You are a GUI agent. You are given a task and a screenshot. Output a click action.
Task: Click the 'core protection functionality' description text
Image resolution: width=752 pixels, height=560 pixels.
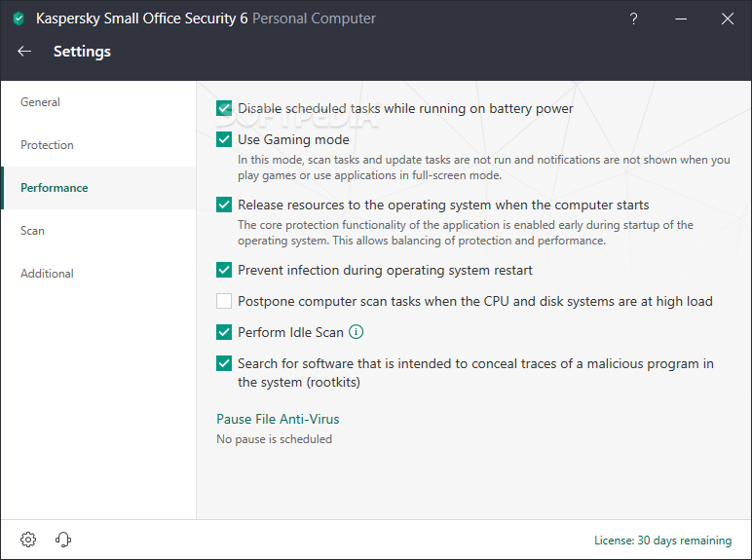[466, 233]
